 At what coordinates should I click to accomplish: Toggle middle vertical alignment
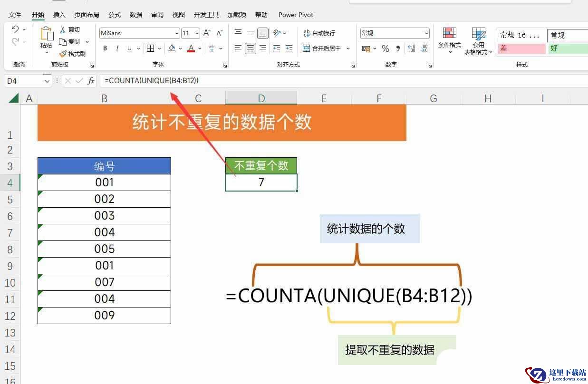point(251,33)
